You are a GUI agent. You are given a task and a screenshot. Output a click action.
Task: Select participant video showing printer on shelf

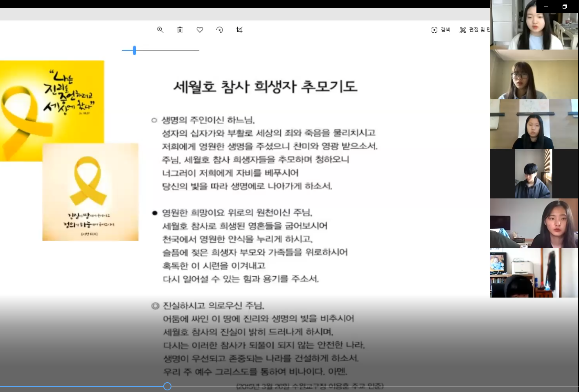tap(534, 273)
